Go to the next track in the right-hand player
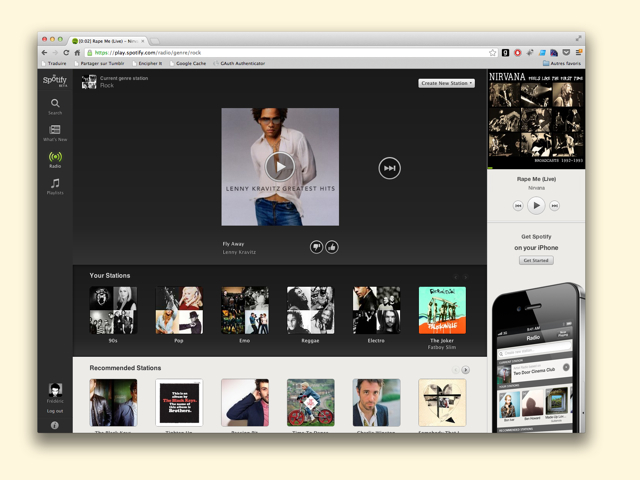This screenshot has width=640, height=480. click(554, 206)
